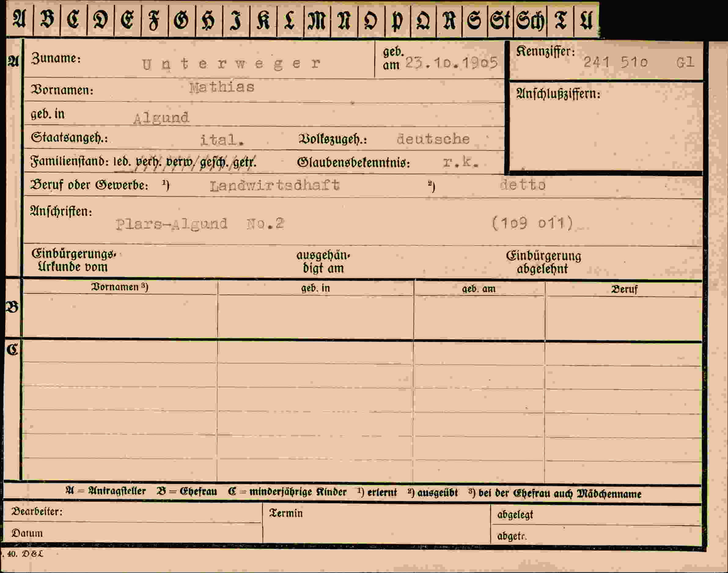Click the section C marker letter
This screenshot has width=728, height=573.
coord(13,349)
